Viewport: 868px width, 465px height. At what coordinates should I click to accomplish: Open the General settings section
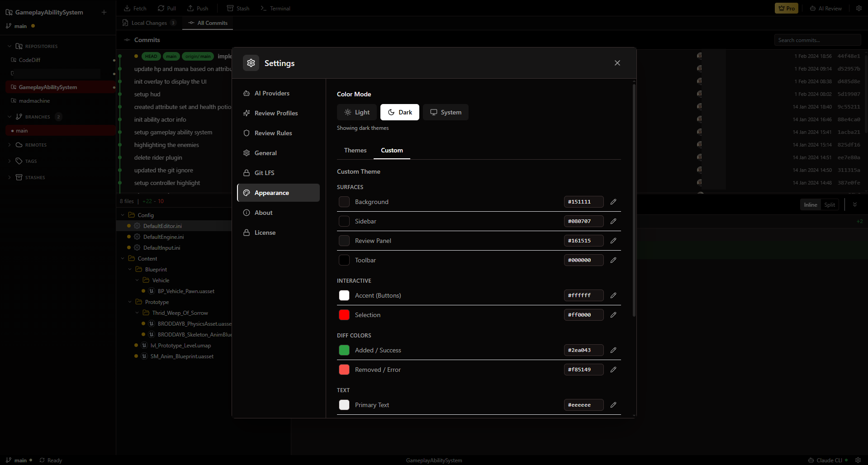278,153
